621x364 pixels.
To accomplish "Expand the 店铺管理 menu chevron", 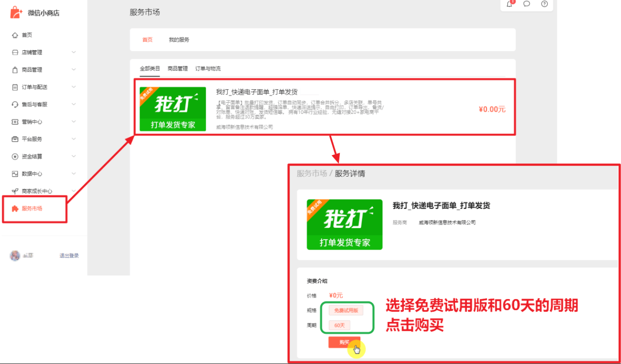I will [74, 53].
